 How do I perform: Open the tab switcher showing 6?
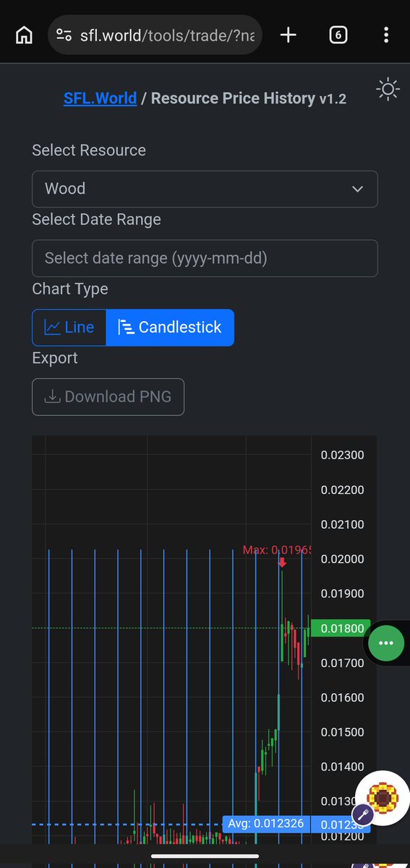point(338,35)
